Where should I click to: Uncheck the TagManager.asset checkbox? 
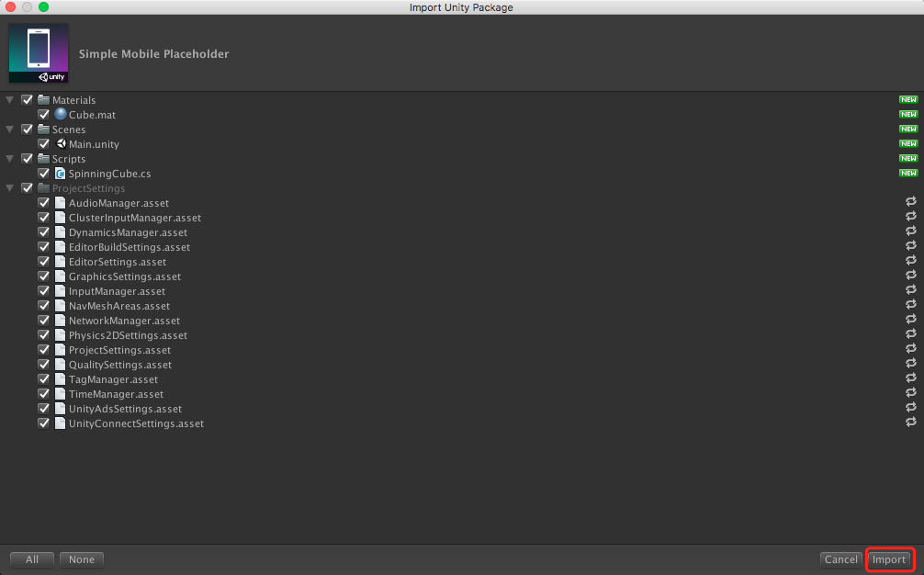click(43, 379)
